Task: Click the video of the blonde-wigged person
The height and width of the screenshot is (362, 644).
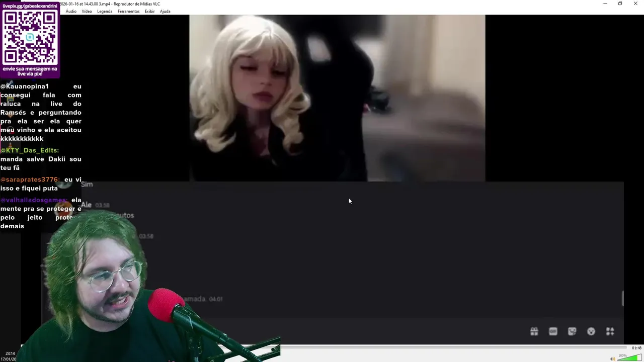Action: [x=337, y=98]
